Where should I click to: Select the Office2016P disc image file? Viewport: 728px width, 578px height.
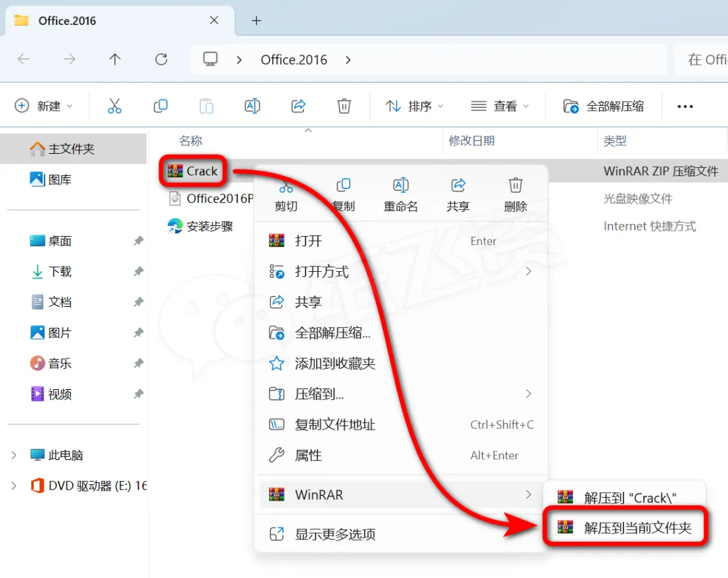pos(211,198)
